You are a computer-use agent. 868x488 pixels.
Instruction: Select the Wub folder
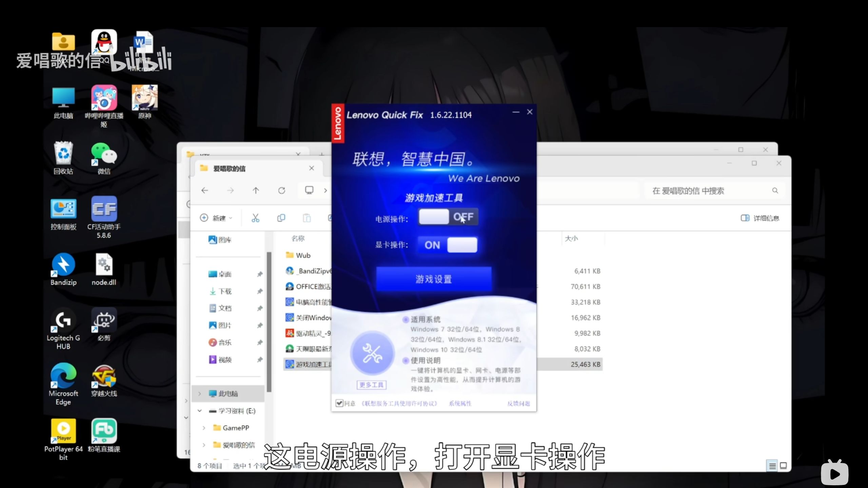click(298, 255)
